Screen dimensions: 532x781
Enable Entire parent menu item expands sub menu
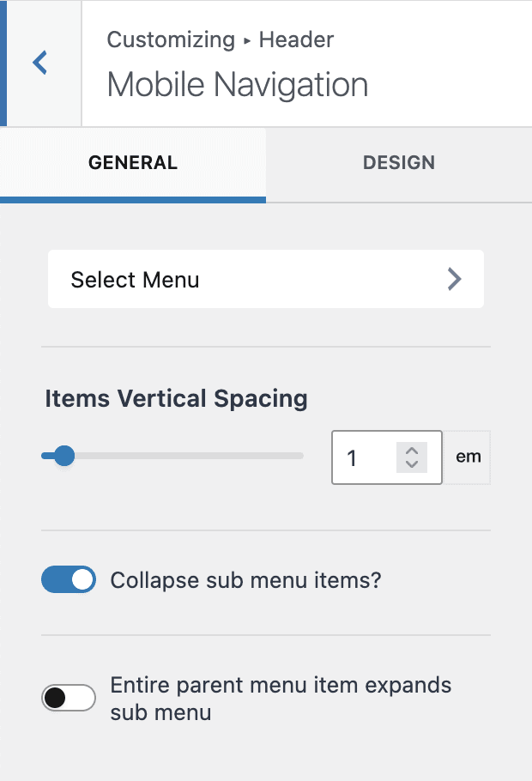click(69, 697)
